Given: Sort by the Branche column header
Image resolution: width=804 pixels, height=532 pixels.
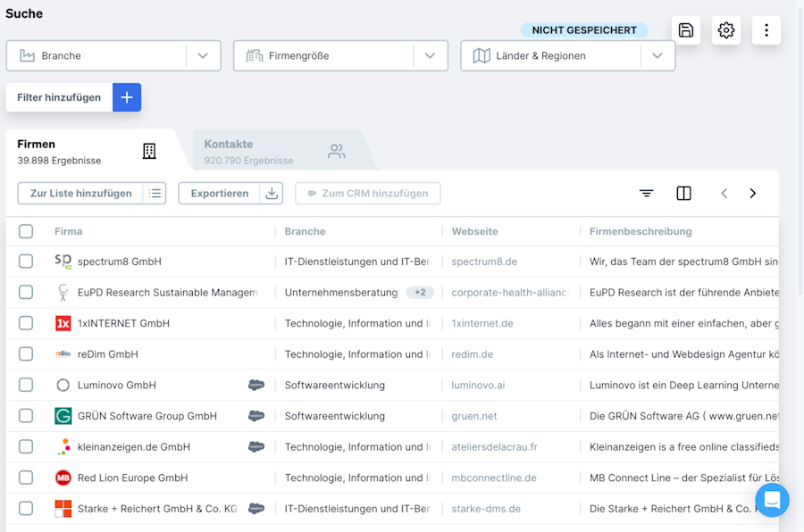Looking at the screenshot, I should point(306,231).
